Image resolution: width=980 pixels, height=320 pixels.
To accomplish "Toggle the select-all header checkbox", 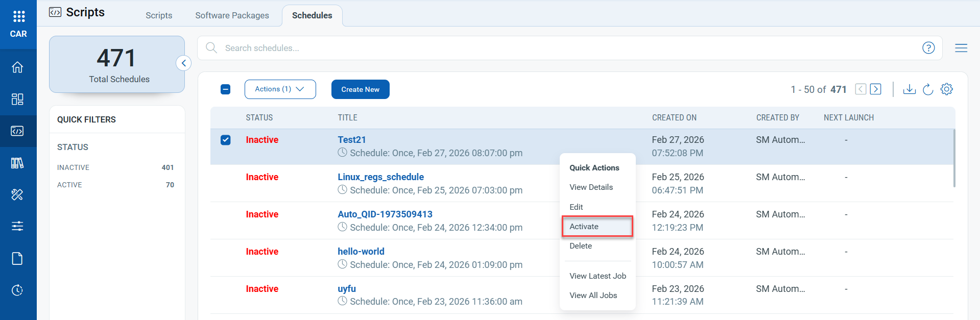I will (x=225, y=89).
